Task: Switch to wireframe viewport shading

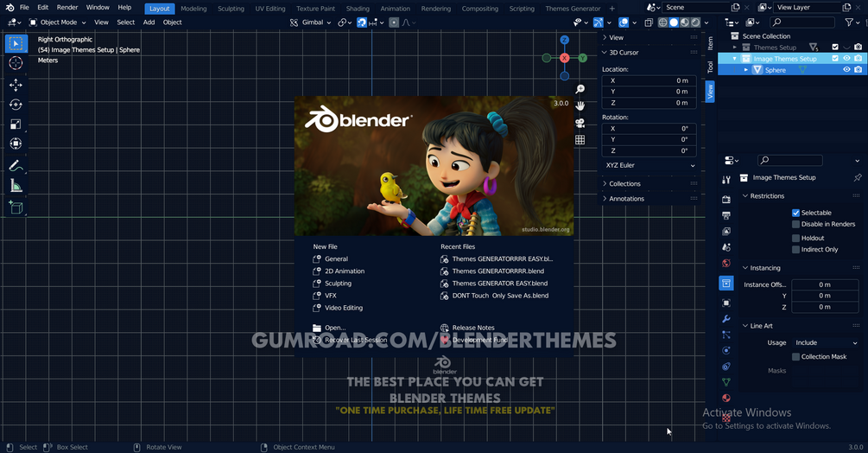Action: click(x=662, y=22)
